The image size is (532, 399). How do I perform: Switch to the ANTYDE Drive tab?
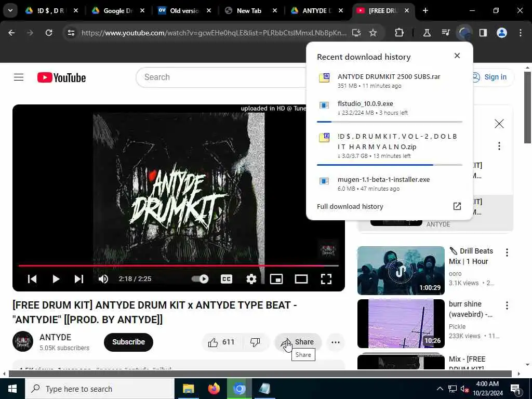pos(317,10)
